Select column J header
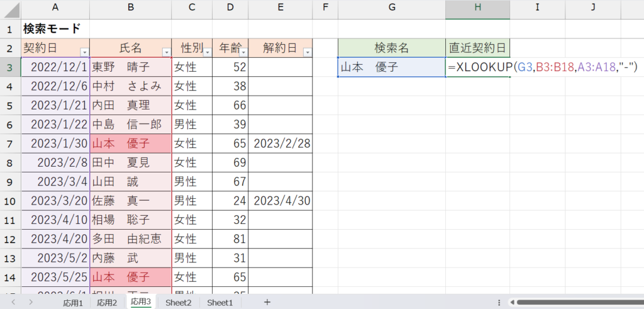The height and width of the screenshot is (309, 644). click(592, 9)
